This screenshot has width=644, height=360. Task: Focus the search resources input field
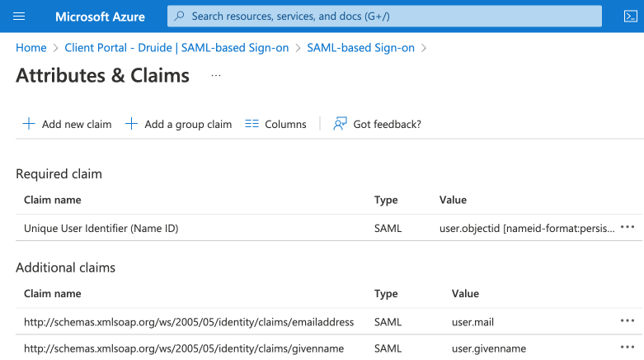(x=371, y=17)
